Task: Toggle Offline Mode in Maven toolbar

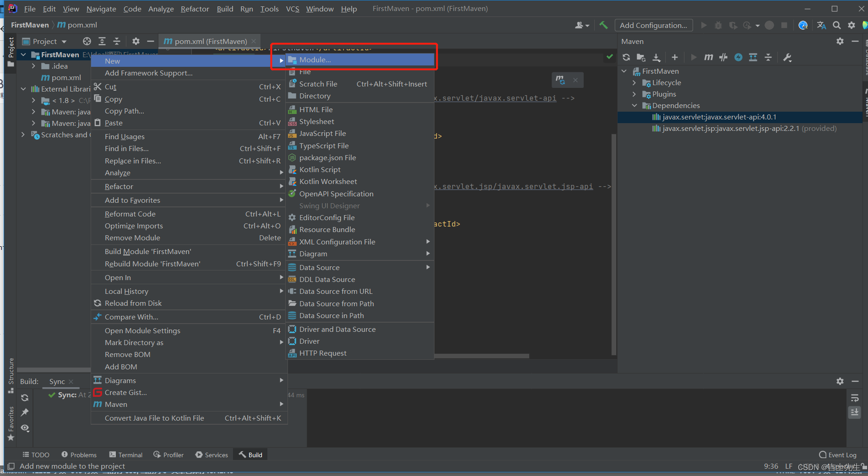Action: (723, 57)
